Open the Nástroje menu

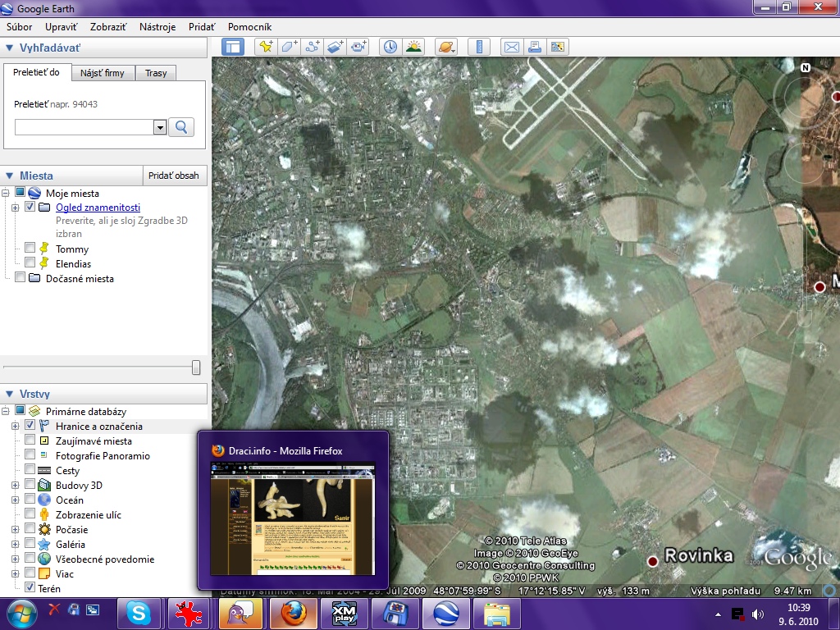(157, 27)
